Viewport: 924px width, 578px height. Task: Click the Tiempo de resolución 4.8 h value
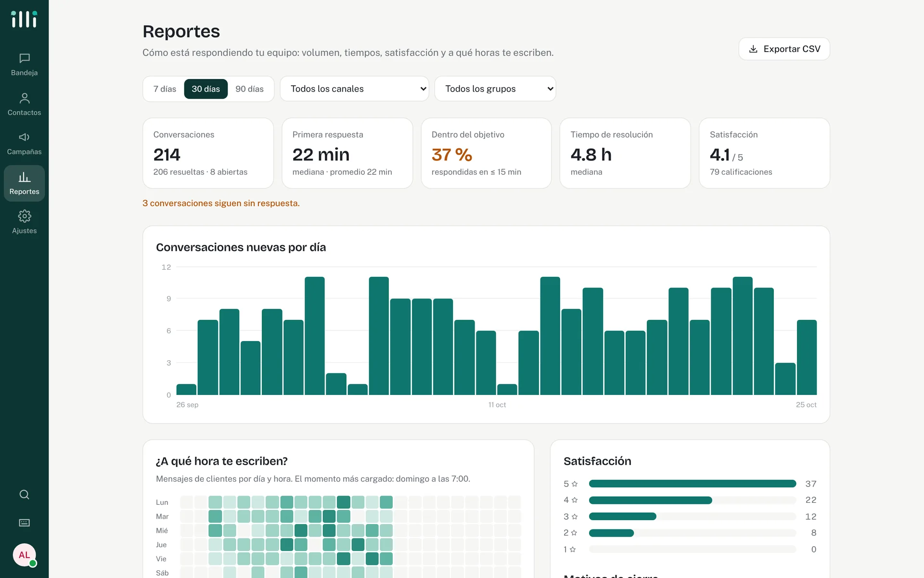(591, 155)
